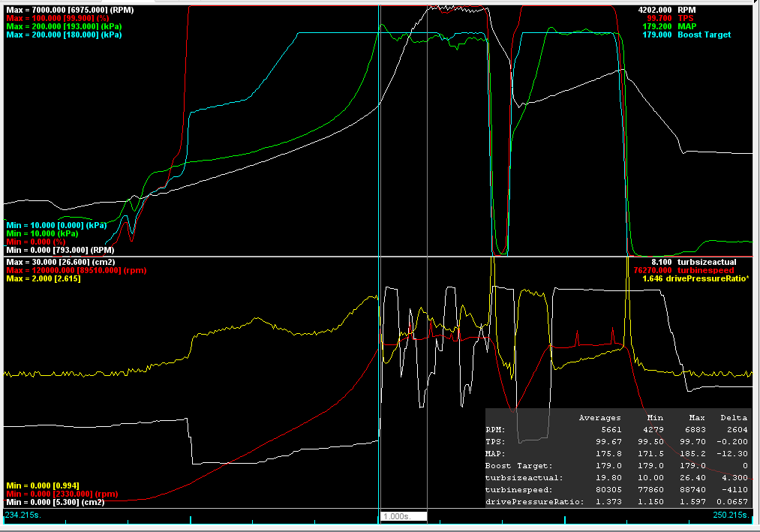Click the 'Min' column header in stats table
Viewport: 760px width, 532px height.
point(655,417)
